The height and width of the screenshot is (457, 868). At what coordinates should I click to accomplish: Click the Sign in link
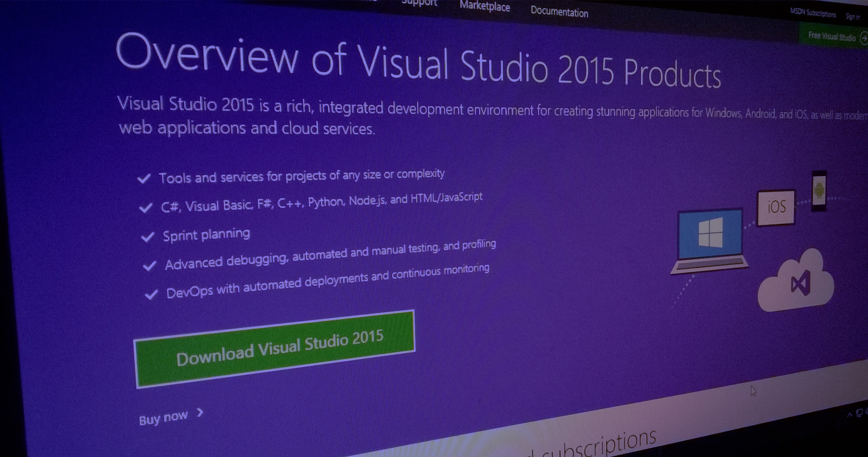pyautogui.click(x=853, y=16)
